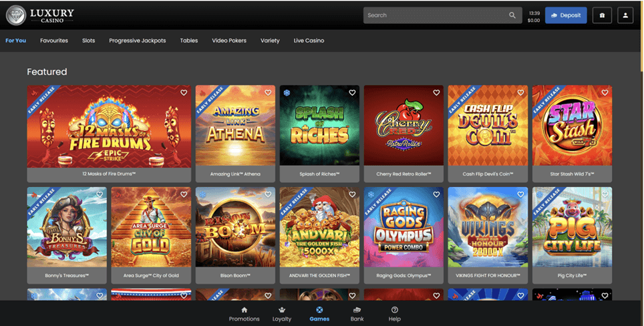Favourite Bonny's Treasures with heart icon
This screenshot has height=326, width=644.
point(100,194)
